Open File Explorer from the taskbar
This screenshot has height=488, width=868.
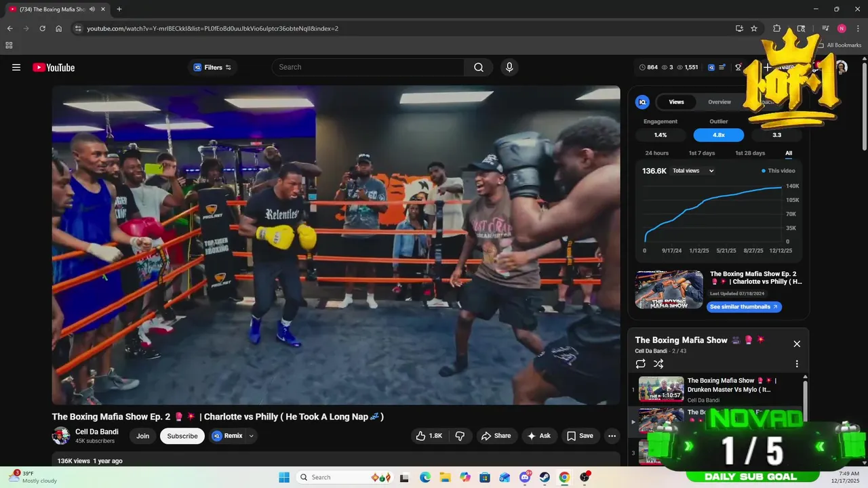click(445, 477)
